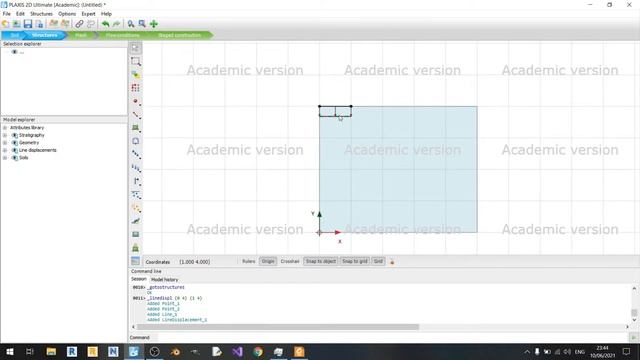The image size is (640, 360).
Task: Click into the Command input field
Action: (392, 338)
